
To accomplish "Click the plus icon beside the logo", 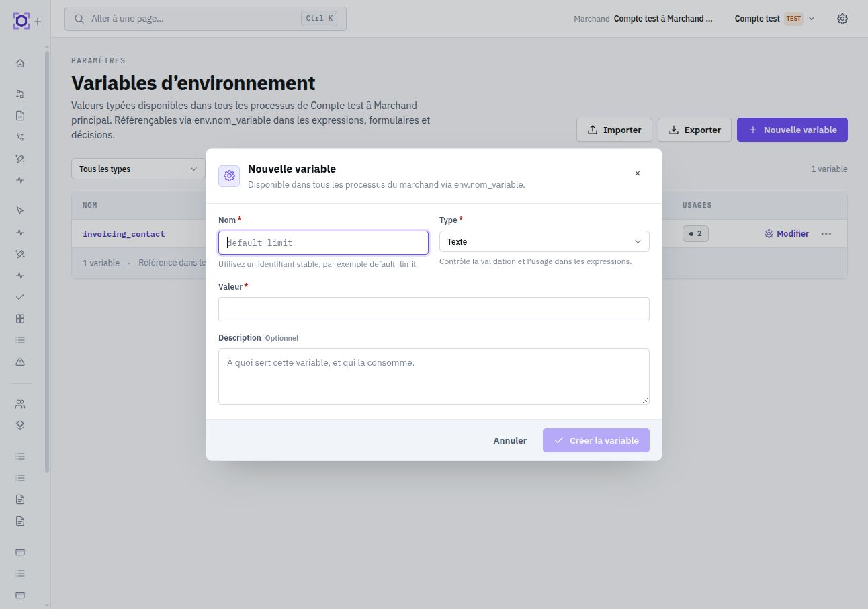I will click(38, 22).
